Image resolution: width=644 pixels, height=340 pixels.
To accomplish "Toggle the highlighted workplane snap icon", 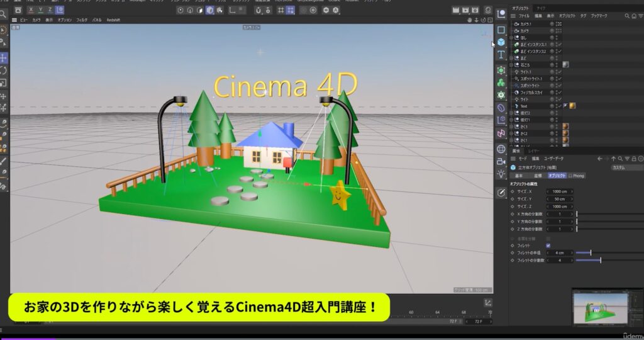I will click(291, 10).
